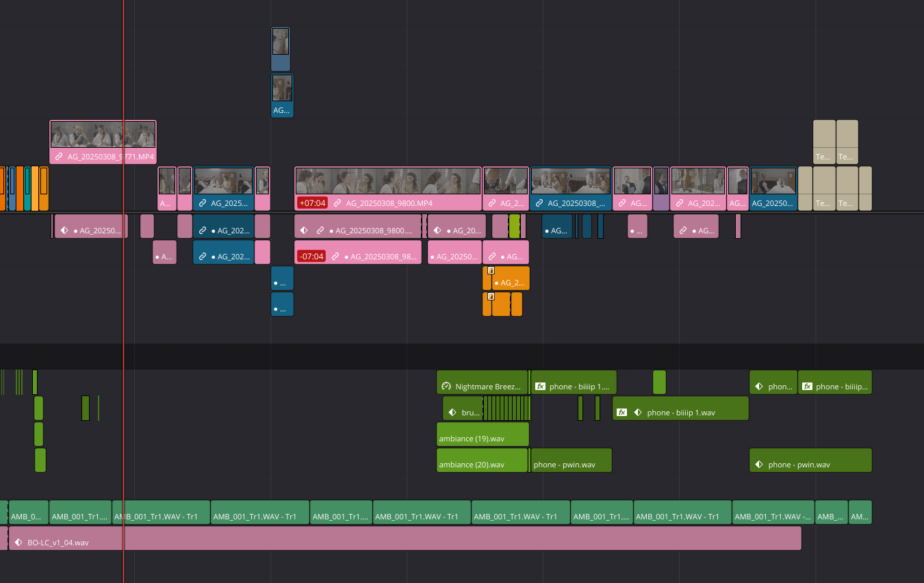Click the red -07:04 audio offset badge
Viewport: 924px width, 583px height.
[x=311, y=257]
